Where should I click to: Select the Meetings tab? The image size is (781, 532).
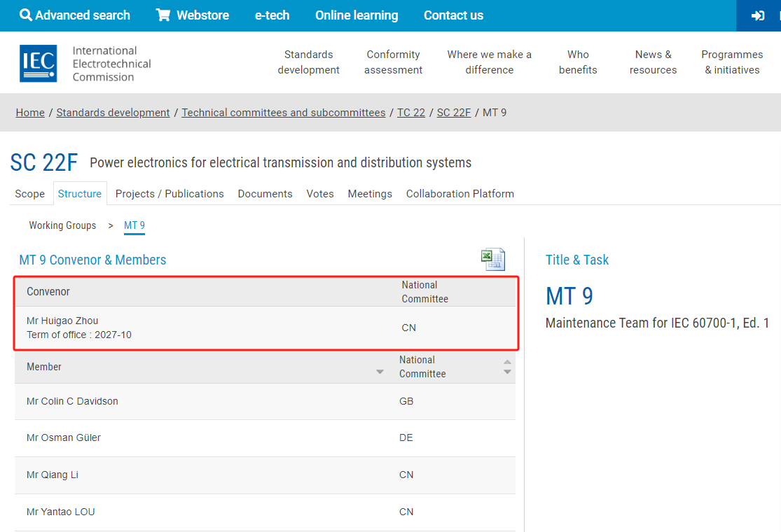coord(370,194)
